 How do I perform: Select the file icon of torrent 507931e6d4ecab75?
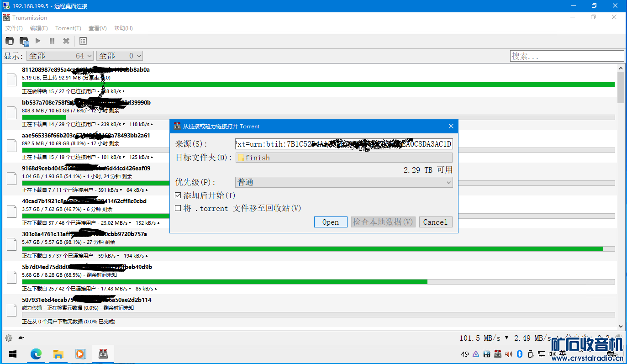[12, 311]
